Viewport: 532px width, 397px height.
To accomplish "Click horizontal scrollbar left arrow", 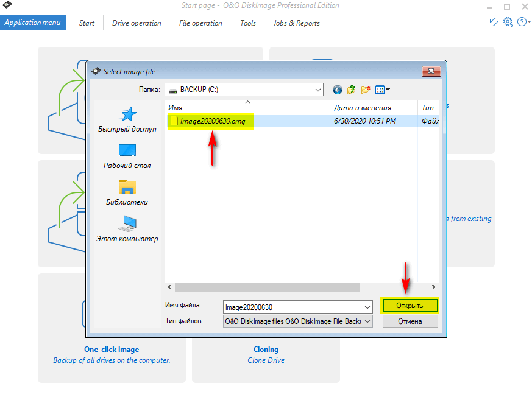I will [x=169, y=287].
